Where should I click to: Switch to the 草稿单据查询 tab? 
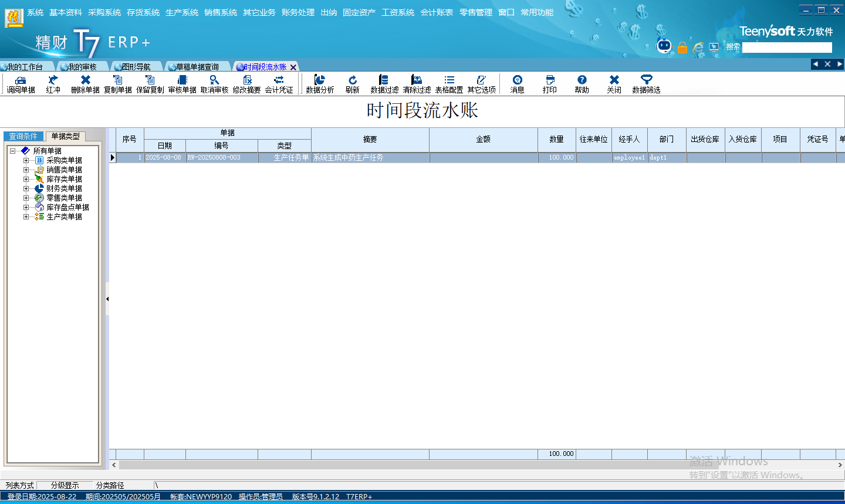[197, 67]
